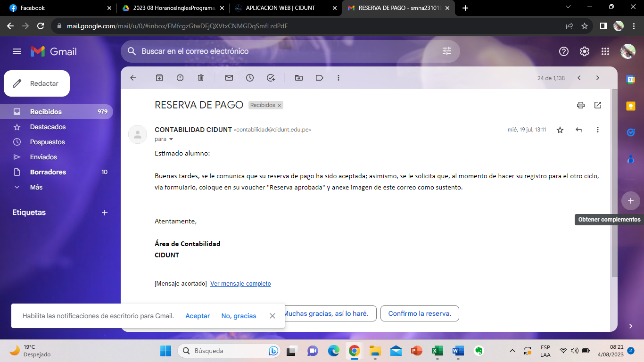Expand the Más section in the sidebar
644x362 pixels.
(x=36, y=187)
